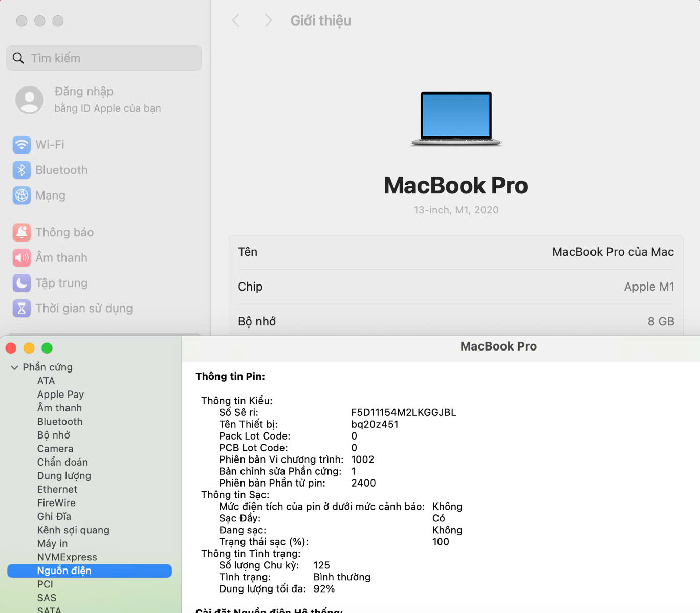
Task: Choose Apple Pay under Phần cứng
Action: click(60, 394)
